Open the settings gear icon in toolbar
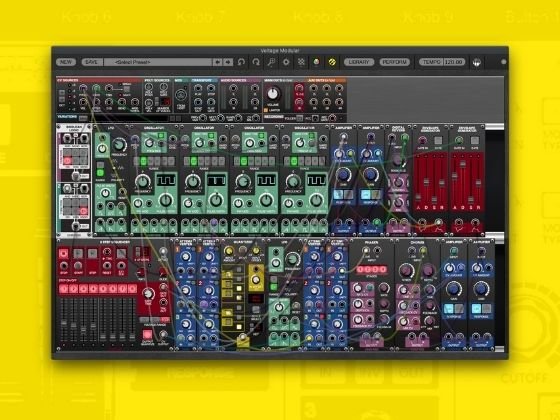560x420 pixels. (x=286, y=62)
